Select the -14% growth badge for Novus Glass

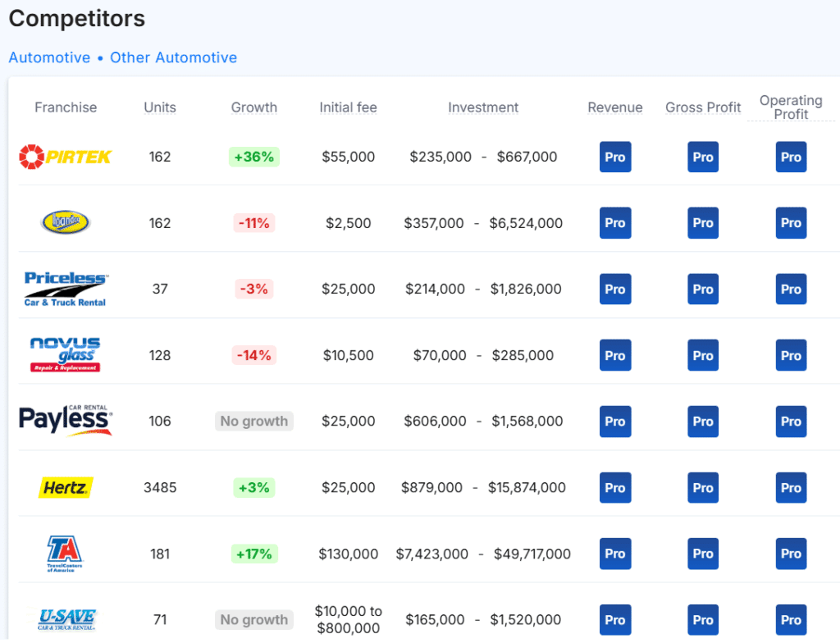coord(254,355)
